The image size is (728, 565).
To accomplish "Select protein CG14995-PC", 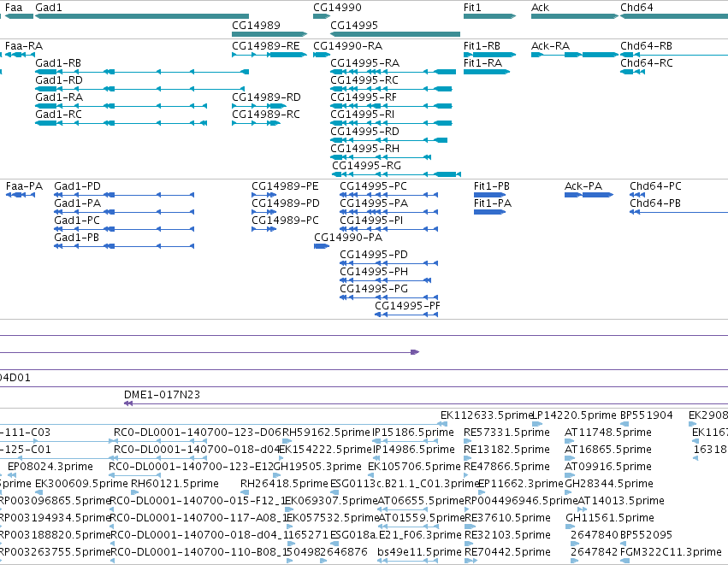I will 389,195.
